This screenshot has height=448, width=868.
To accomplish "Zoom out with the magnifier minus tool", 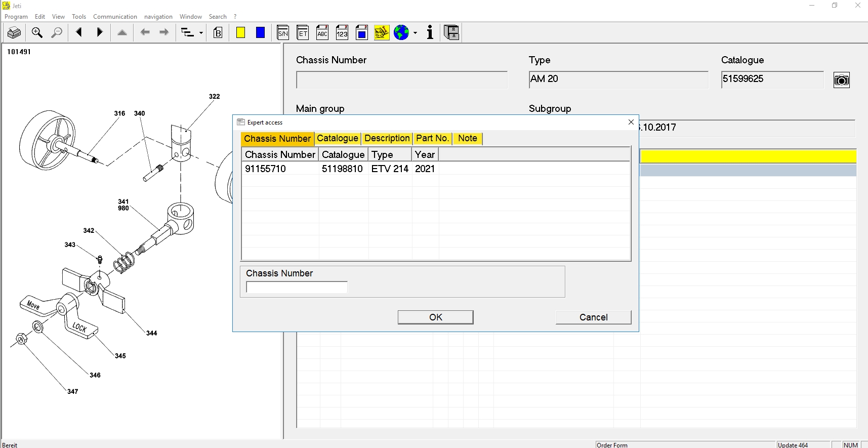I will (x=57, y=33).
